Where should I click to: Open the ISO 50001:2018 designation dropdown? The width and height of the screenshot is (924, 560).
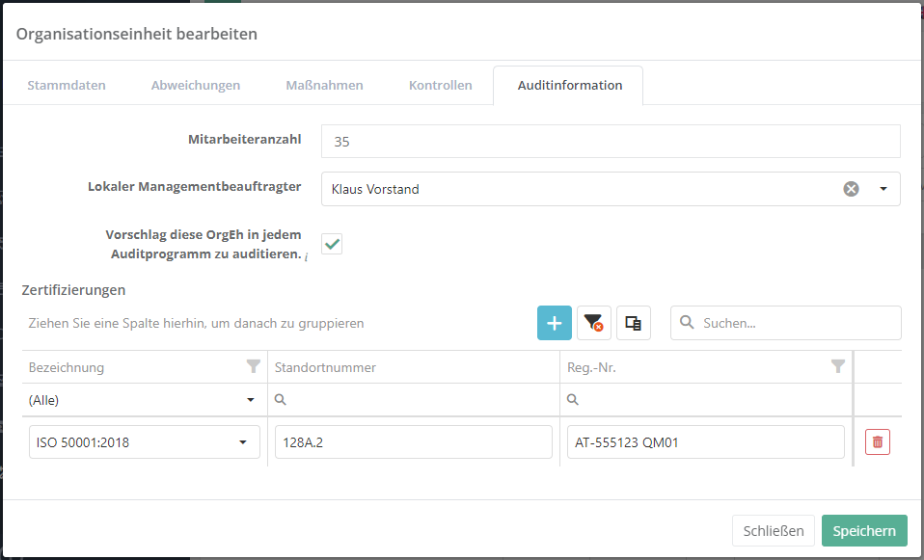point(242,442)
